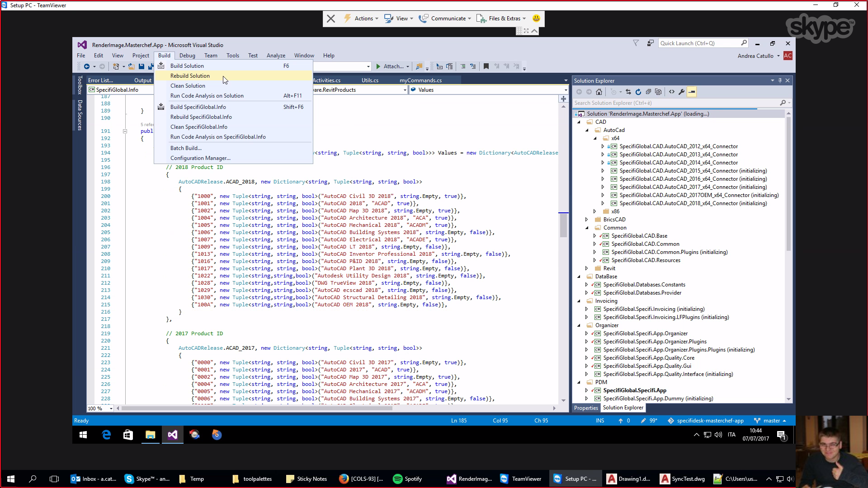Click the Find in Files toolbar icon
This screenshot has height=488, width=868.
click(419, 66)
